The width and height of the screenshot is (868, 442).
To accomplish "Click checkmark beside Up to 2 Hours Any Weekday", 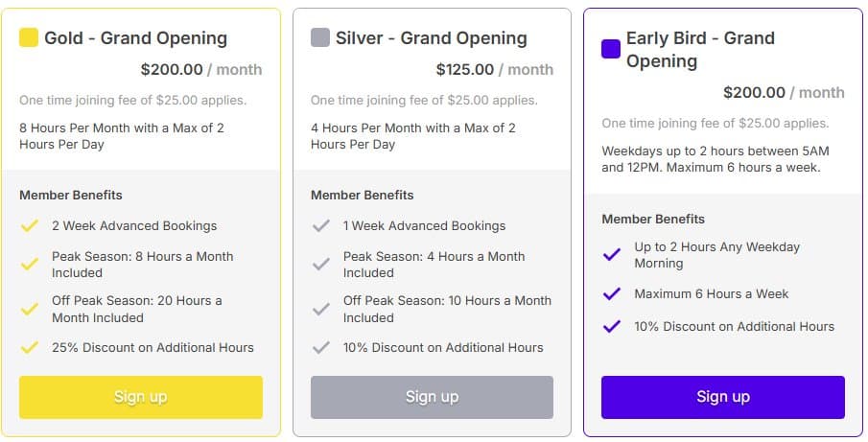I will [611, 255].
